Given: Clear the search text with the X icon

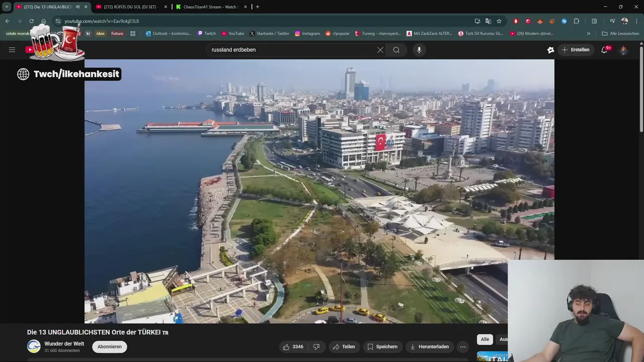Looking at the screenshot, I should pos(380,50).
